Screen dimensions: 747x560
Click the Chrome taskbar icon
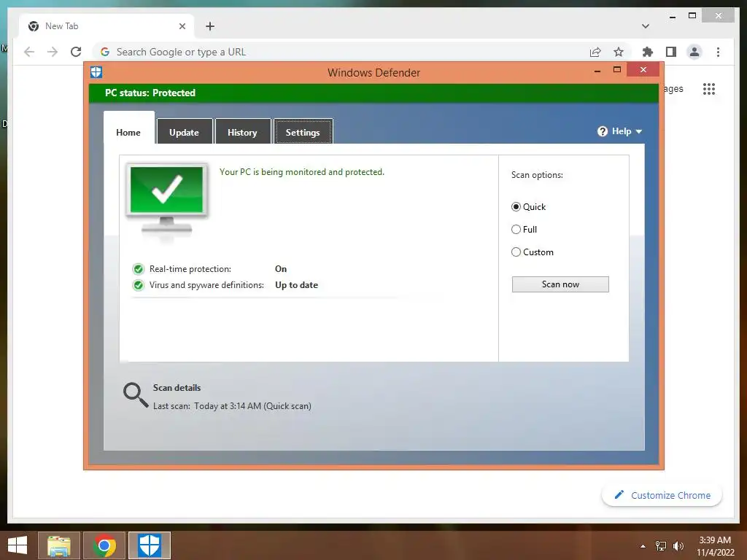point(104,545)
